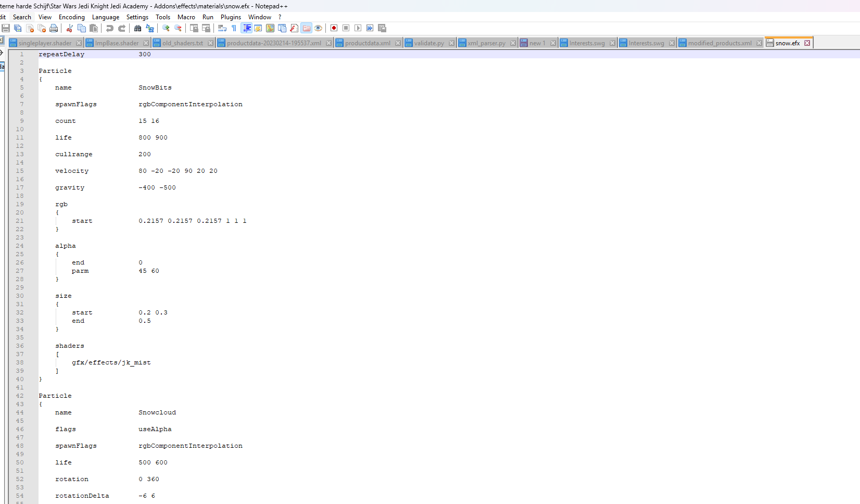Toggle Show All Characters pilcrow icon
This screenshot has width=860, height=504.
click(x=234, y=28)
